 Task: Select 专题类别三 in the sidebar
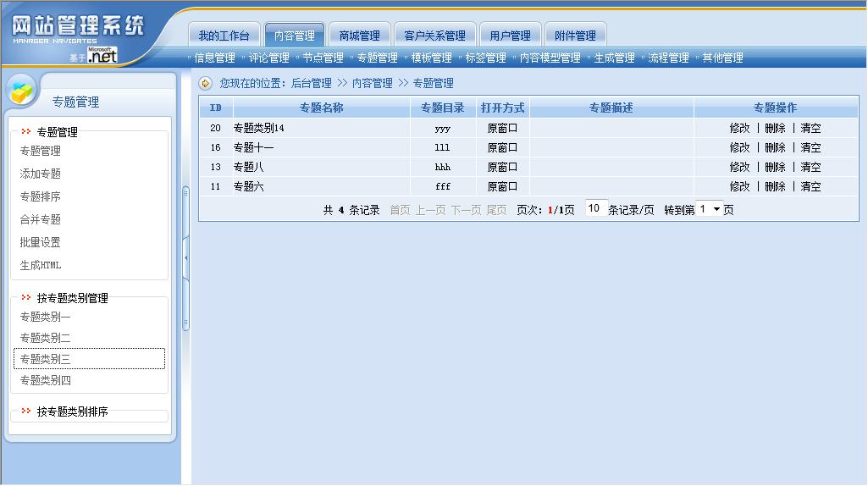46,359
